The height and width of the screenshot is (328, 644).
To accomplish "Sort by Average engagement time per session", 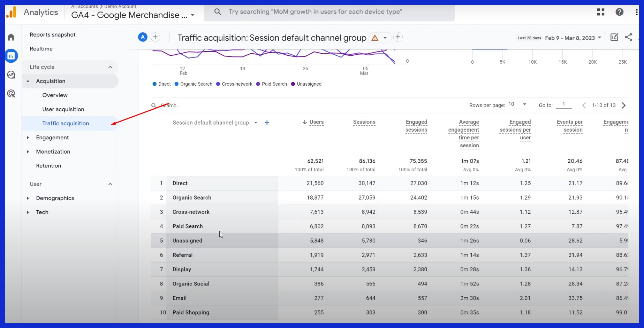I will tap(464, 134).
